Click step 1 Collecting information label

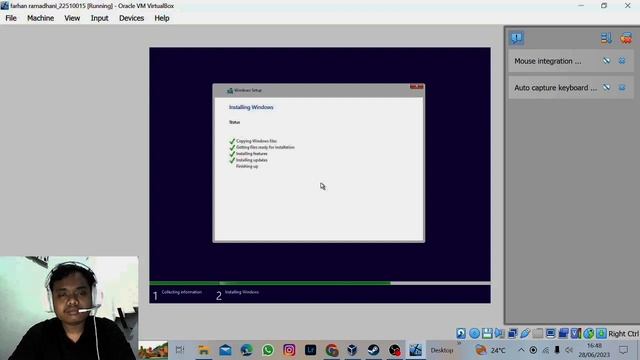pos(182,292)
